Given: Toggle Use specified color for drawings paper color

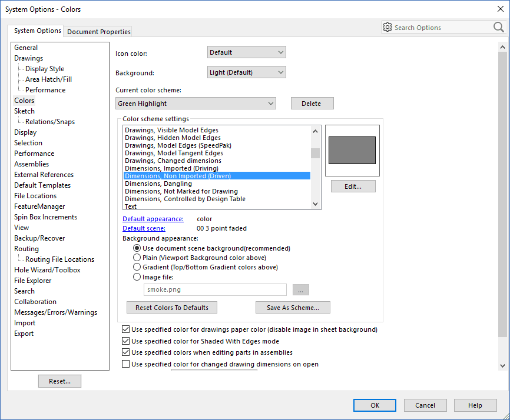Looking at the screenshot, I should pos(126,329).
